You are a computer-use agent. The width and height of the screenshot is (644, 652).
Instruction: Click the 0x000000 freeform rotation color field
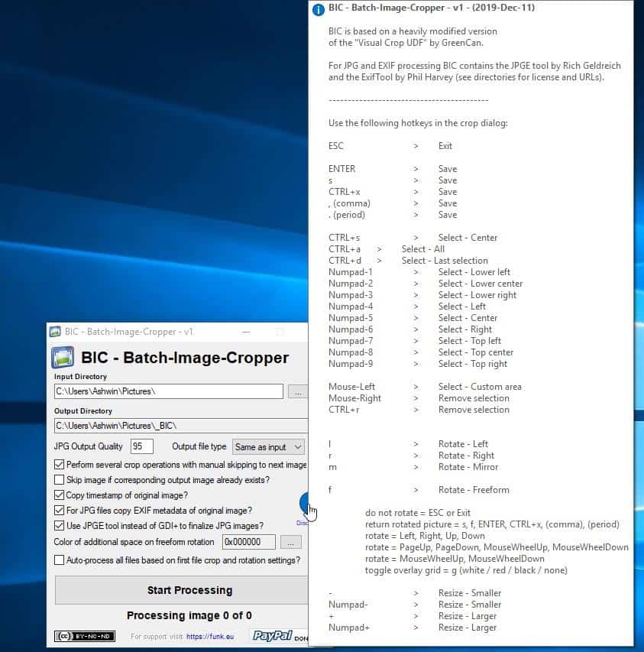249,540
